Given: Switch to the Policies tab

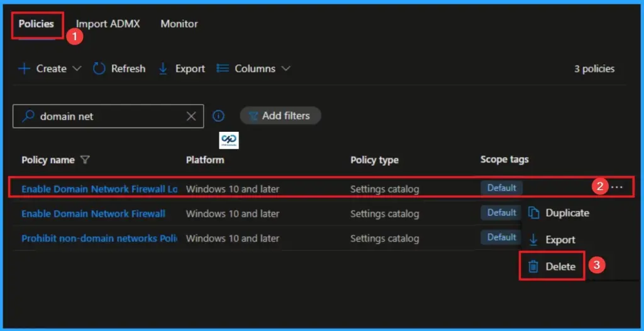Looking at the screenshot, I should (36, 24).
